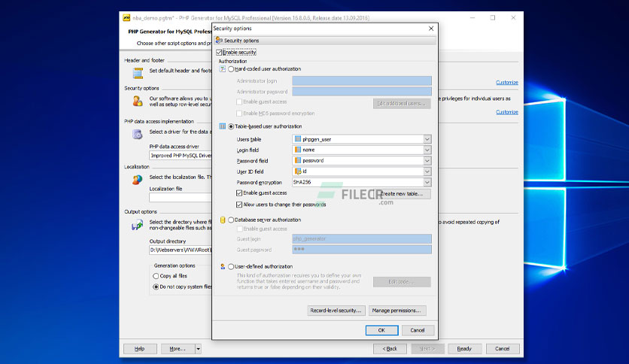Screen dimensions: 629x364
Task: Click the Guest login field
Action: pyautogui.click(x=362, y=239)
